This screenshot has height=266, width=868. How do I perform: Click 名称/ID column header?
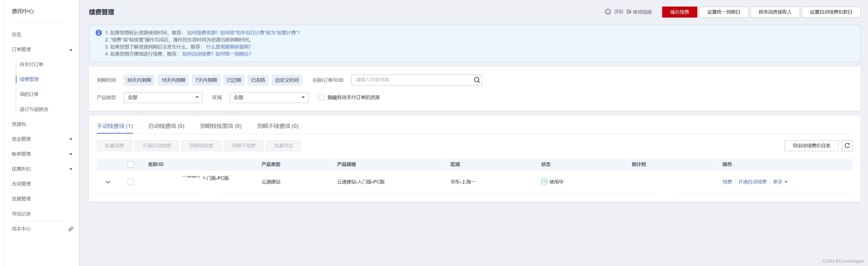click(x=156, y=164)
